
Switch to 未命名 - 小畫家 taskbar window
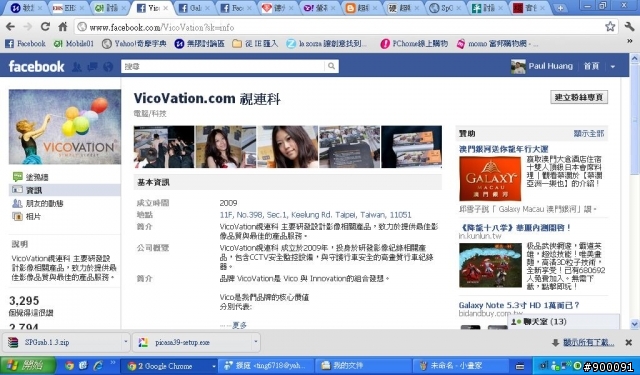pos(460,366)
